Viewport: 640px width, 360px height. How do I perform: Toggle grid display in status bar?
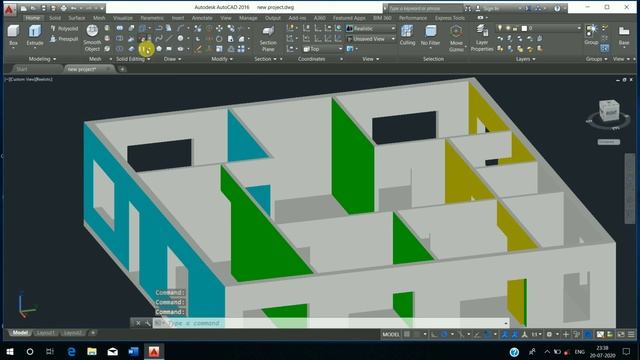coord(407,334)
